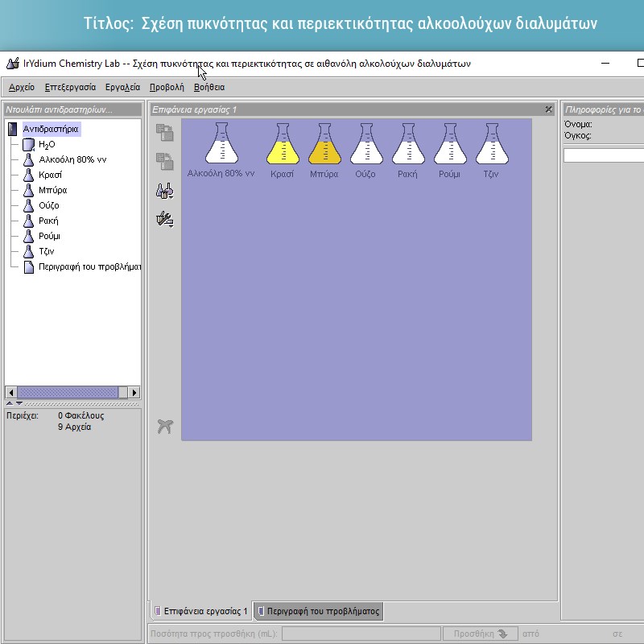Select Ρακή label in reagent tree
This screenshot has height=644, width=644.
point(48,221)
